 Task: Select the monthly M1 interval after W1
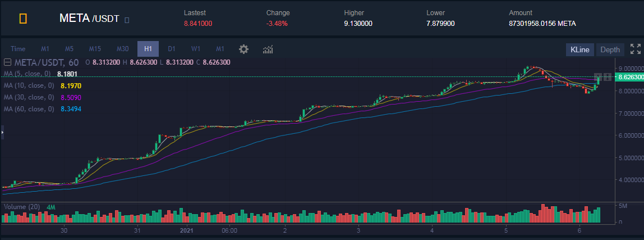pyautogui.click(x=220, y=49)
